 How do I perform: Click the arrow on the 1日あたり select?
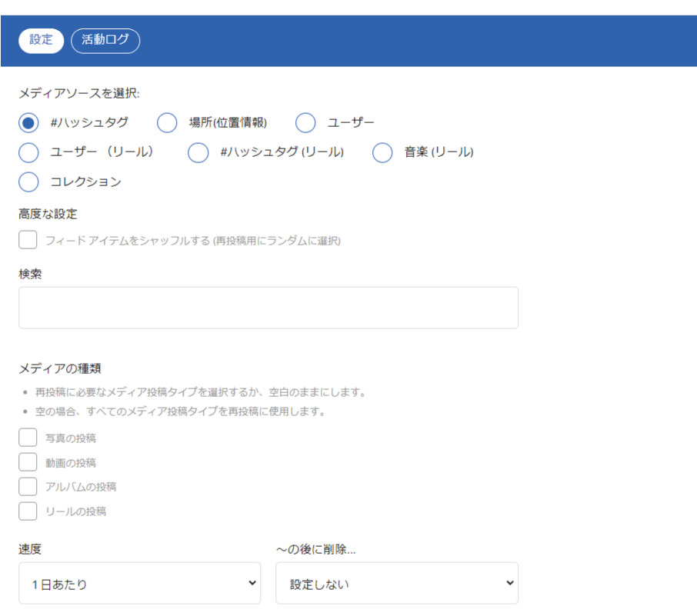pyautogui.click(x=252, y=584)
